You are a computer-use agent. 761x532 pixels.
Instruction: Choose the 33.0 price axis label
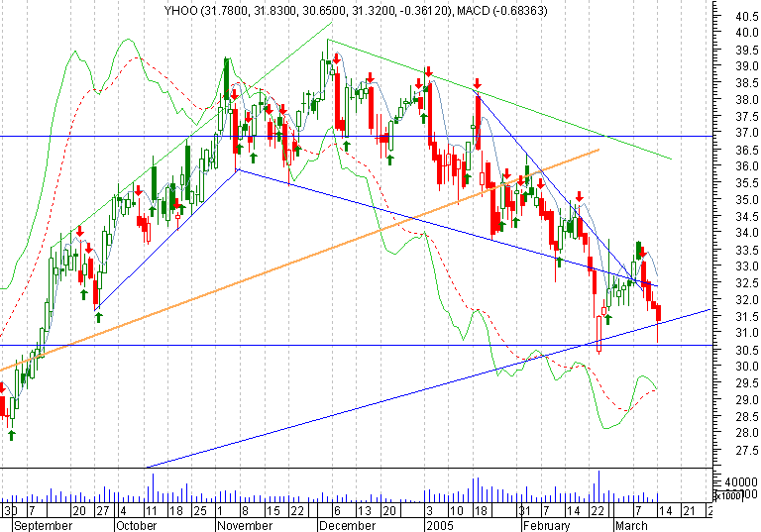[x=746, y=266]
